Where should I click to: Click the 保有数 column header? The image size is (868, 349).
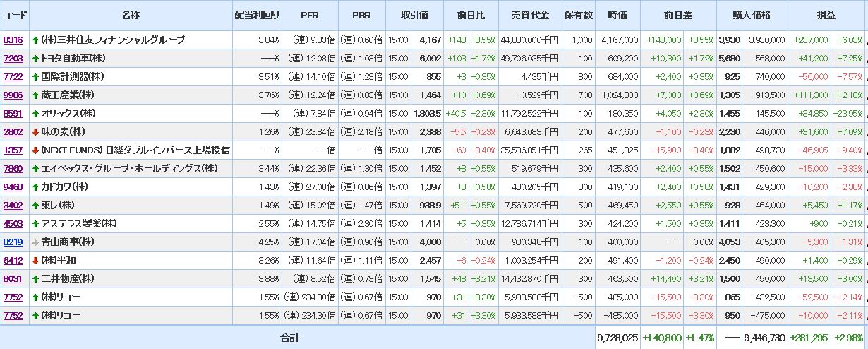578,16
